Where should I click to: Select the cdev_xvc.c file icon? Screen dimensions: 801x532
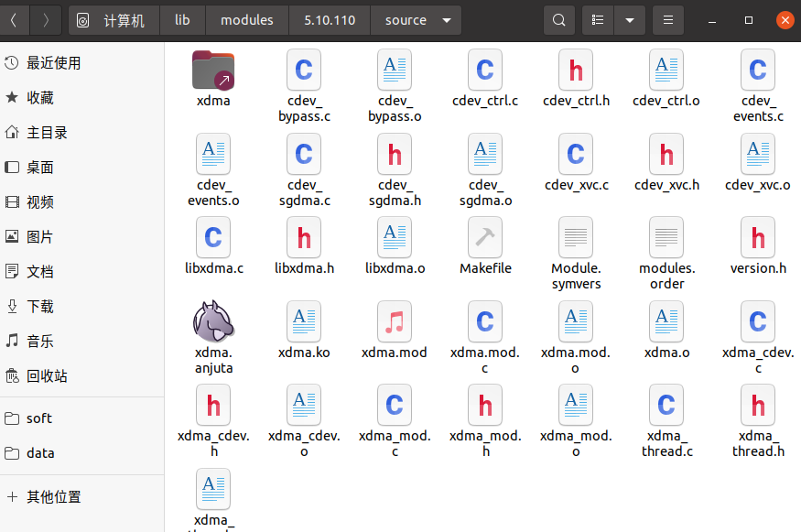coord(576,154)
